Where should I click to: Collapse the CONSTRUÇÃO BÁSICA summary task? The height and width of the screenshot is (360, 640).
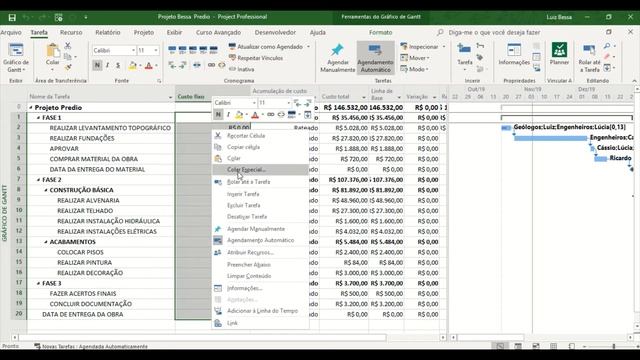pyautogui.click(x=46, y=190)
